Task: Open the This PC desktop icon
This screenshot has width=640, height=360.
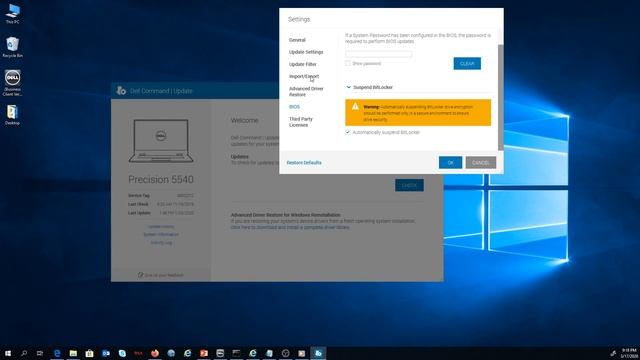Action: click(12, 13)
